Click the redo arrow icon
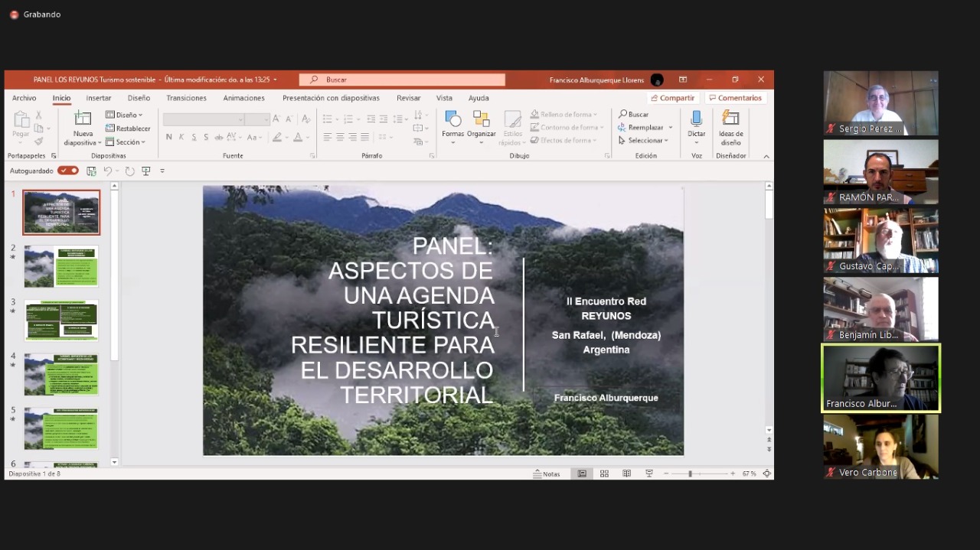 click(129, 171)
